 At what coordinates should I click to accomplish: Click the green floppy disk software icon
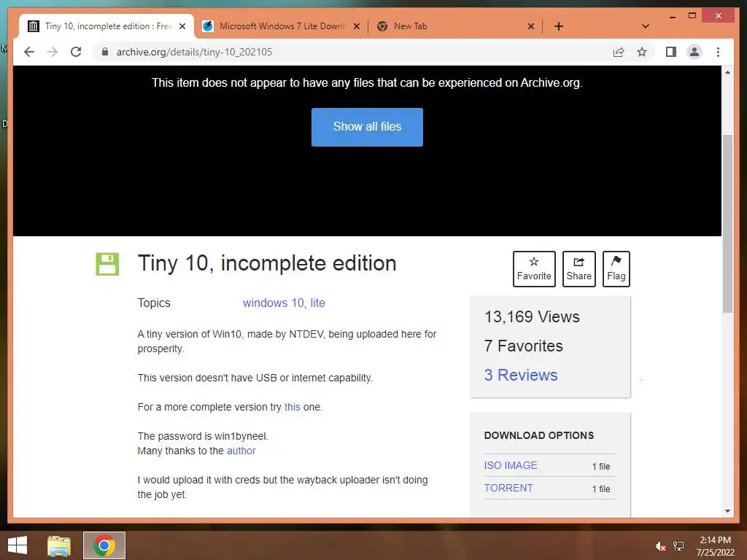click(x=107, y=264)
